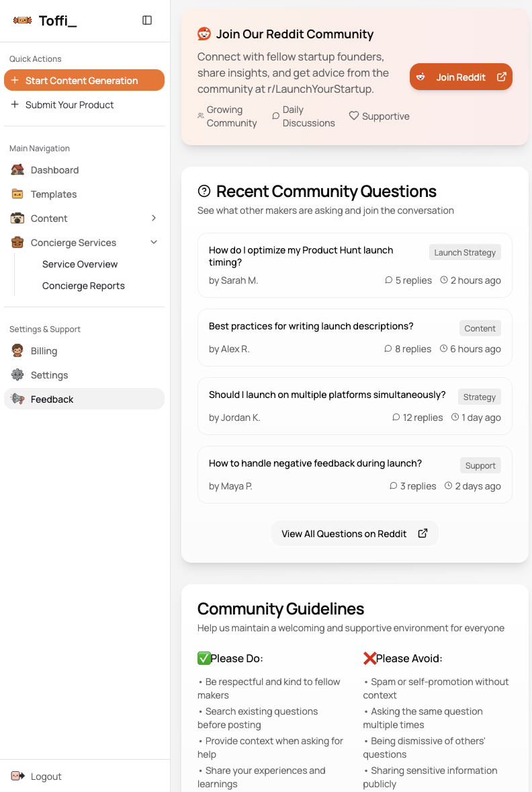Screen dimensions: 532x792
Task: Click the Content tag on Alex R.'s question
Action: [480, 328]
